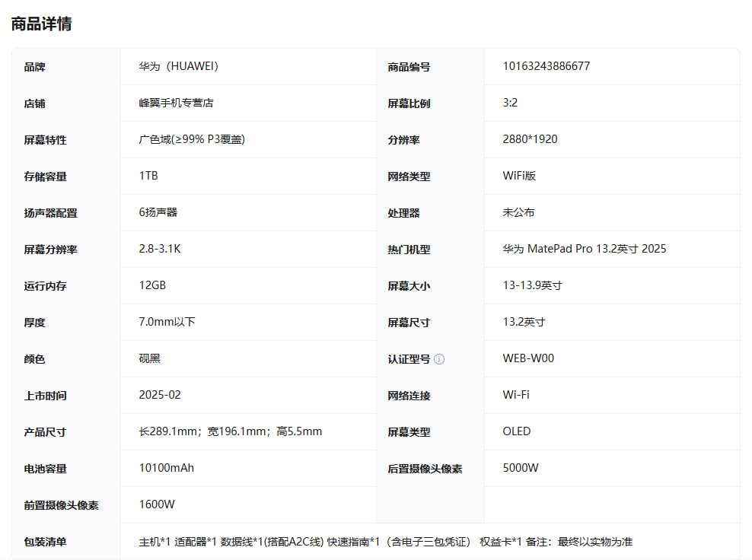This screenshot has width=752, height=560.
Task: Select the 6扬声器 speaker configuration value
Action: point(158,212)
